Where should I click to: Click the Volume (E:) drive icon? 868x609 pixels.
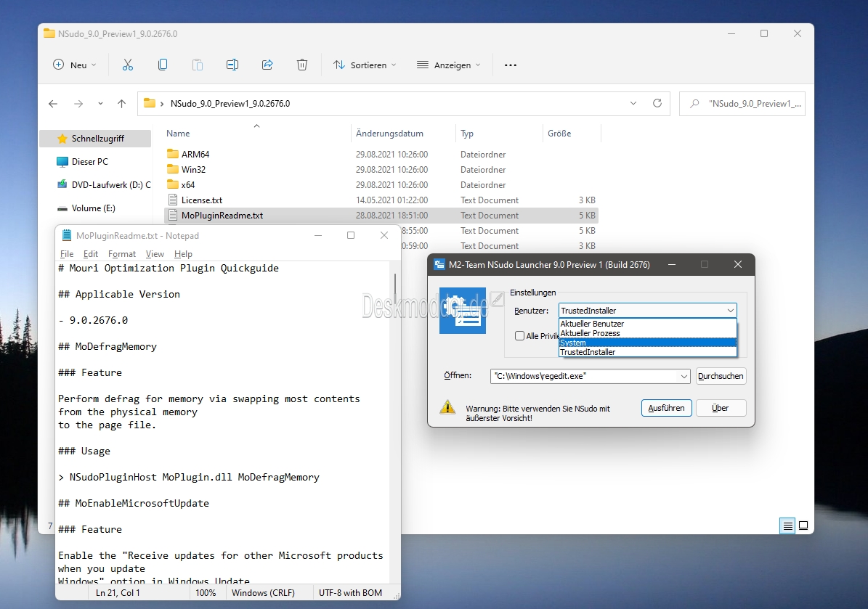(62, 208)
